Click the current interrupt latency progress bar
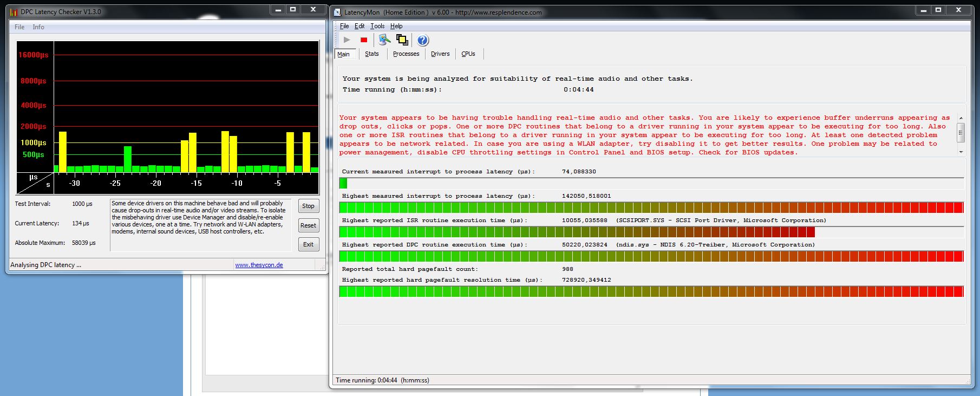980x396 pixels. (651, 183)
